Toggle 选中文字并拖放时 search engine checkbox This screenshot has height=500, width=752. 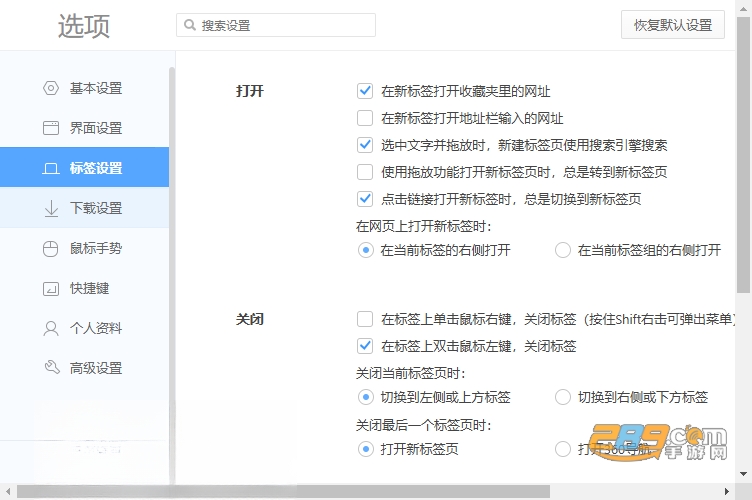click(365, 145)
